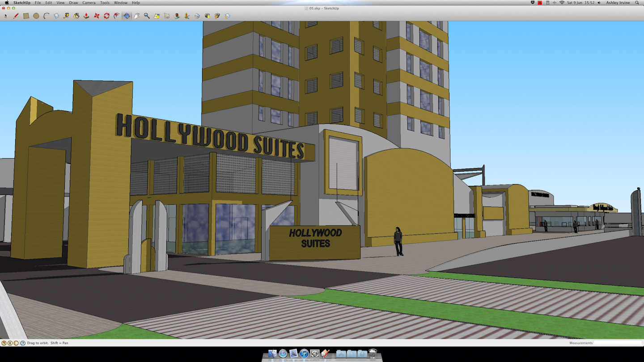Image resolution: width=644 pixels, height=362 pixels.
Task: Click the Spotlight search icon
Action: tap(637, 3)
